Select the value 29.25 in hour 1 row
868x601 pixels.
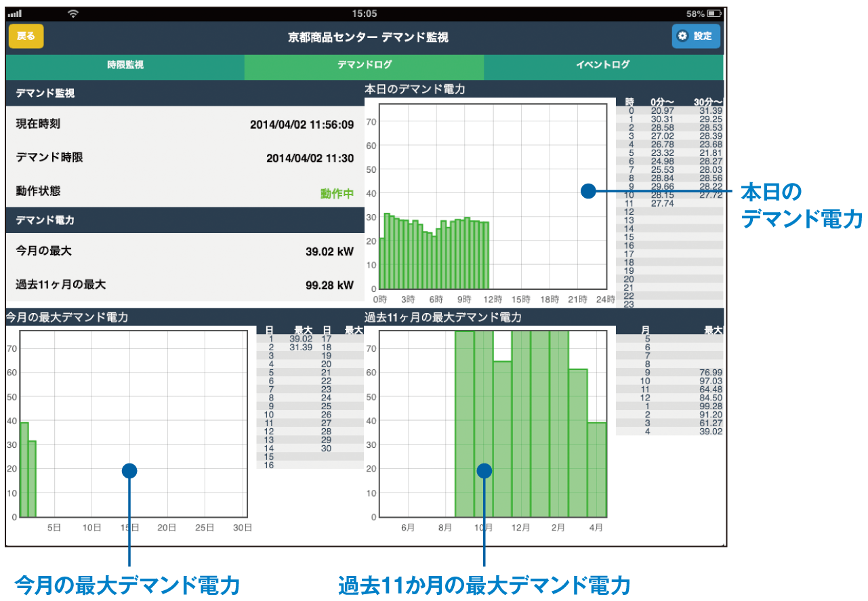point(711,119)
